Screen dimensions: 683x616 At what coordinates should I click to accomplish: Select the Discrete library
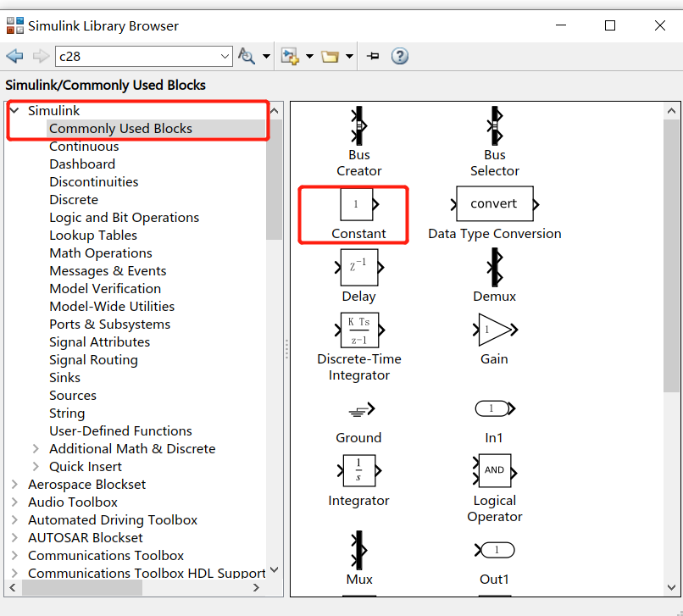74,199
